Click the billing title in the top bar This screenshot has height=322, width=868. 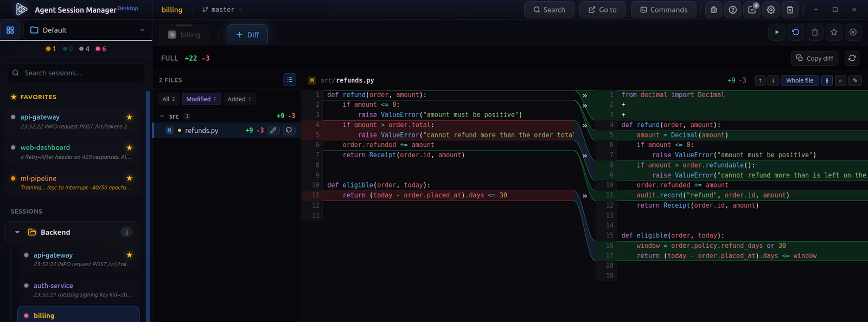point(172,10)
